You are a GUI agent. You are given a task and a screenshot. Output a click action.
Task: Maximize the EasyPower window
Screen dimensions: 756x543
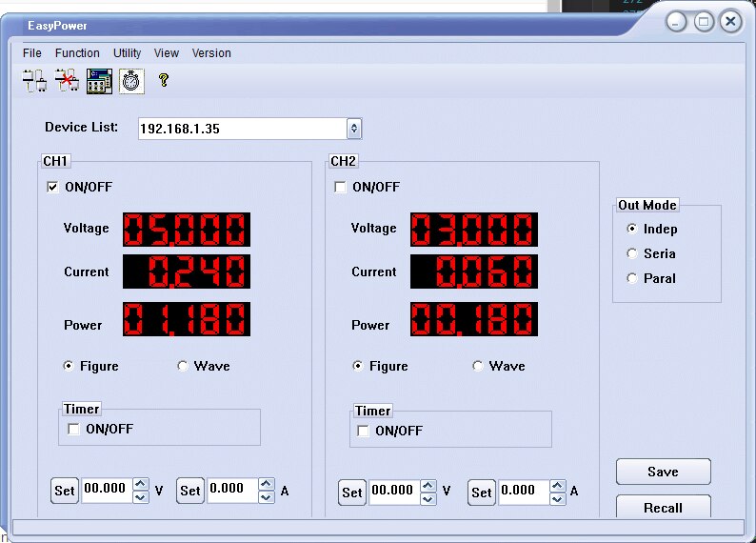coord(704,22)
